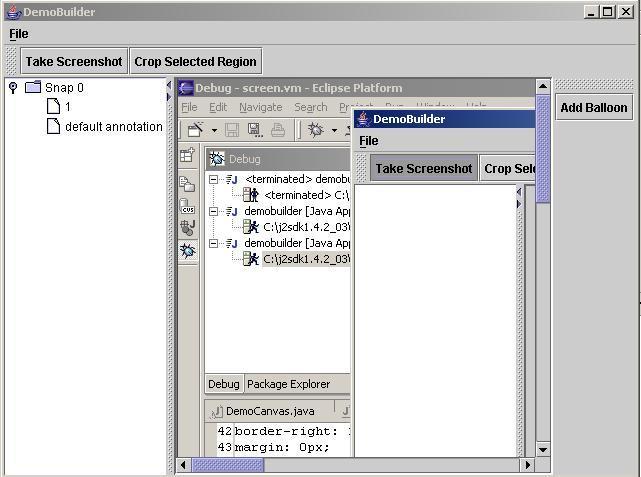Click Take Screenshot in the inner DemoBuilder window
Screen dimensions: 641x477
[424, 168]
